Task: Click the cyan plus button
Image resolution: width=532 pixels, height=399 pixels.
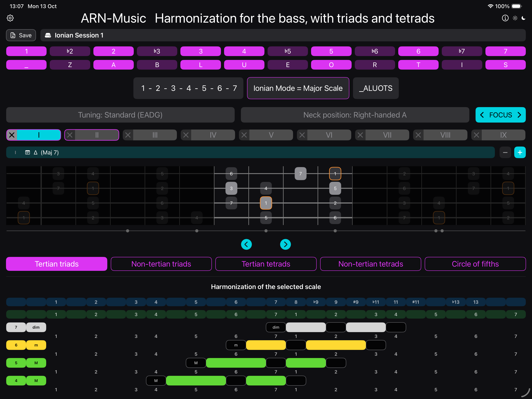Action: [520, 153]
